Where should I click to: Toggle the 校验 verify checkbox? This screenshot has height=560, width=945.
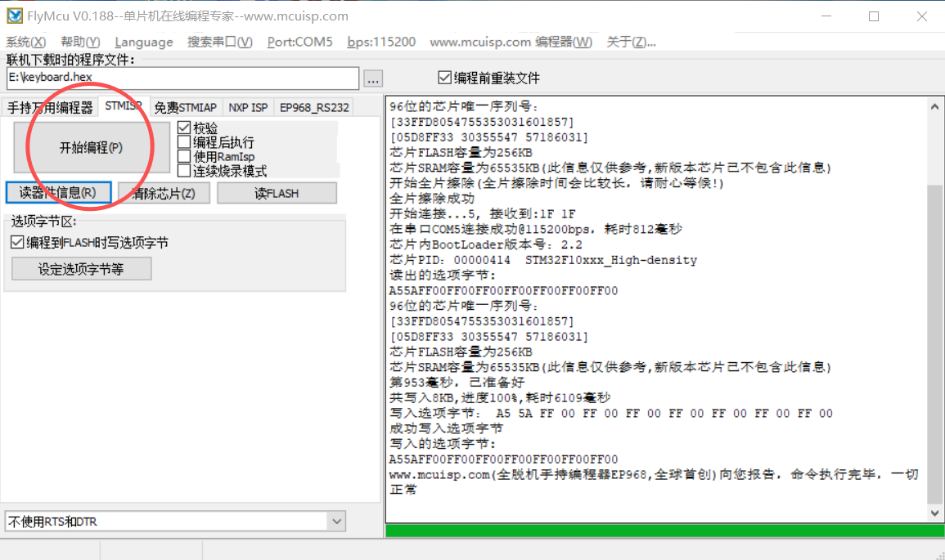(184, 128)
